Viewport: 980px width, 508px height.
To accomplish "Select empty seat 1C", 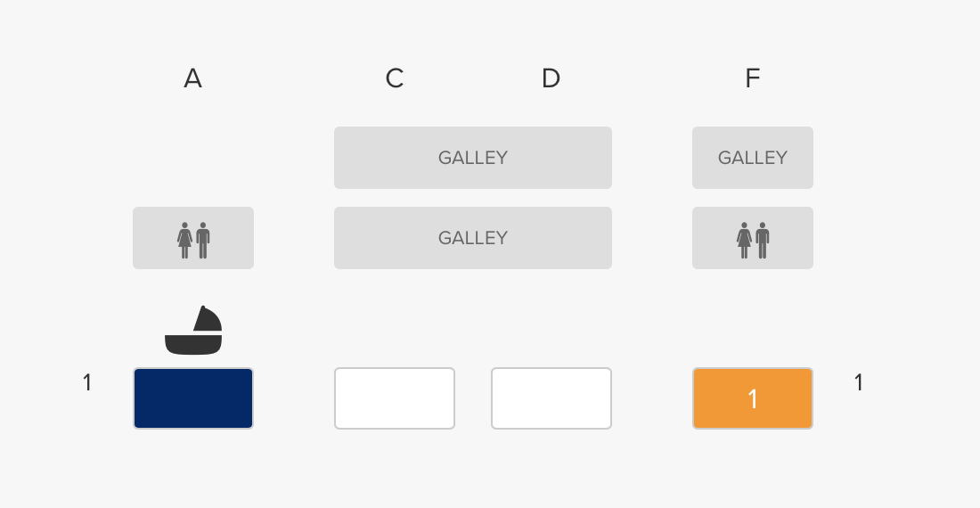I will tap(395, 398).
